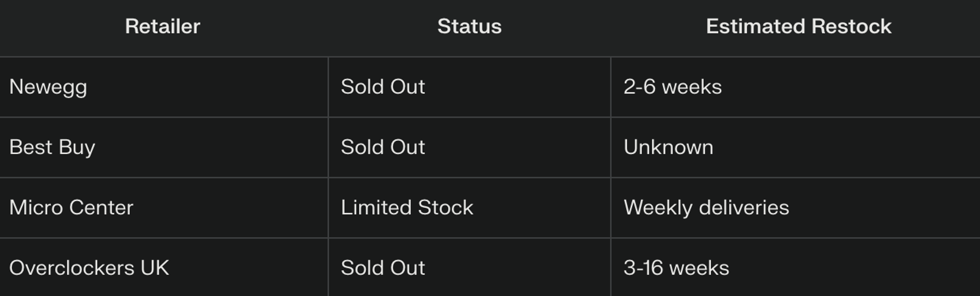980x296 pixels.
Task: Select the Weekly deliveries cell
Action: point(706,208)
